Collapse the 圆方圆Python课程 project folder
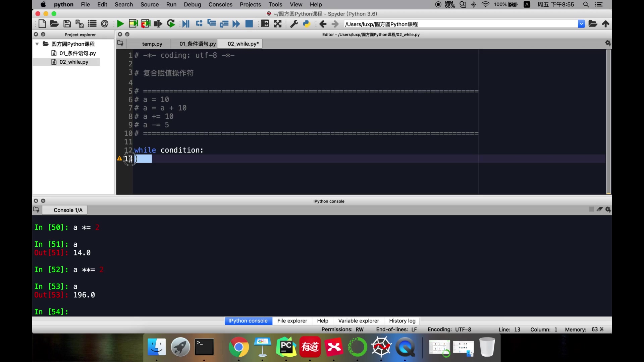Viewport: 644px width, 362px height. coord(37,44)
